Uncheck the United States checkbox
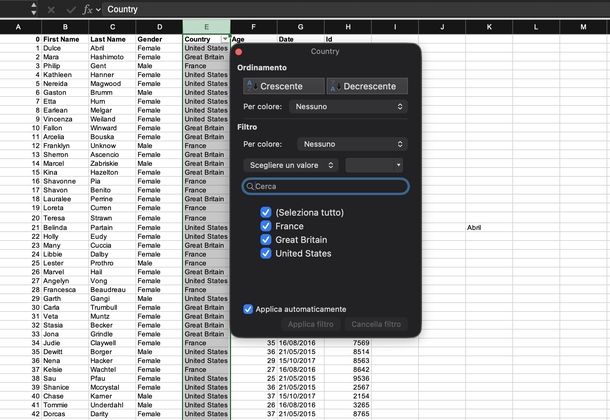The height and width of the screenshot is (420, 610). [266, 254]
